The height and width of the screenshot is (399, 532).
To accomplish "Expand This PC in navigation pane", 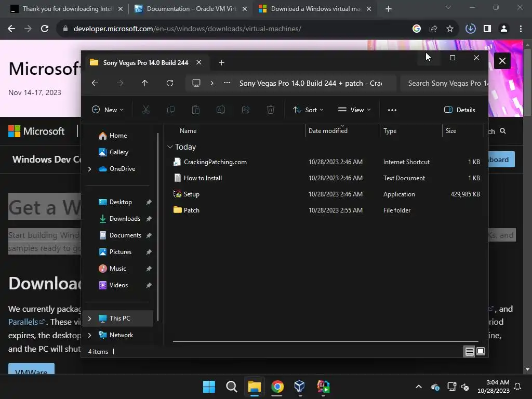I will tap(89, 318).
